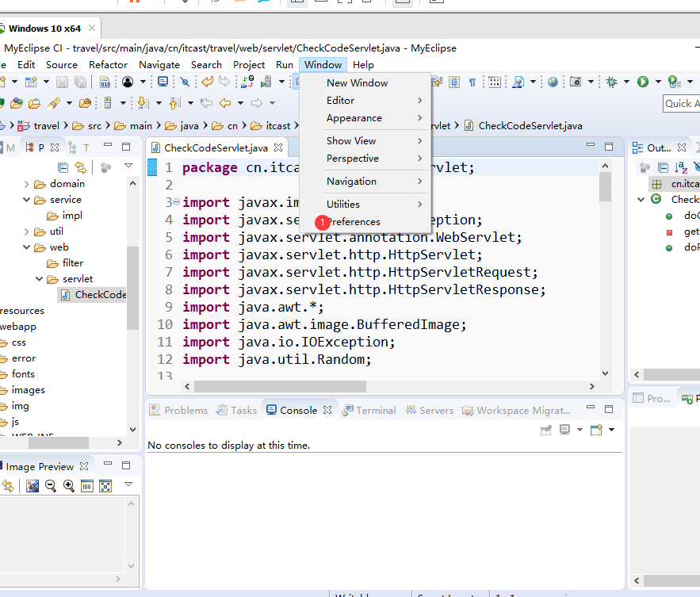Click the yellow Back navigation arrow

tap(225, 103)
